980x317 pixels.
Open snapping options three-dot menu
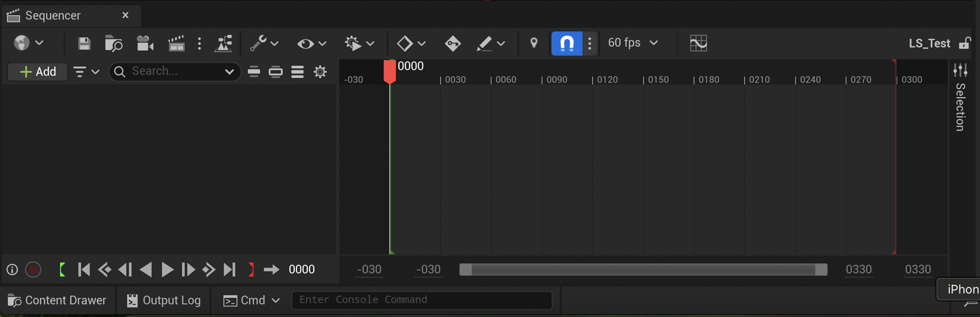590,44
